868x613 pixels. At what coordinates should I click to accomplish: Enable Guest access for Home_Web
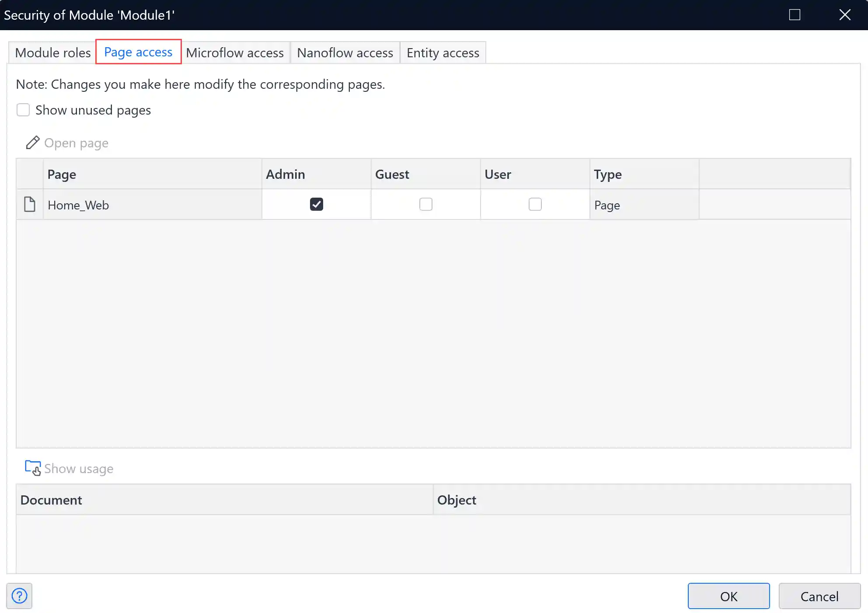(425, 204)
